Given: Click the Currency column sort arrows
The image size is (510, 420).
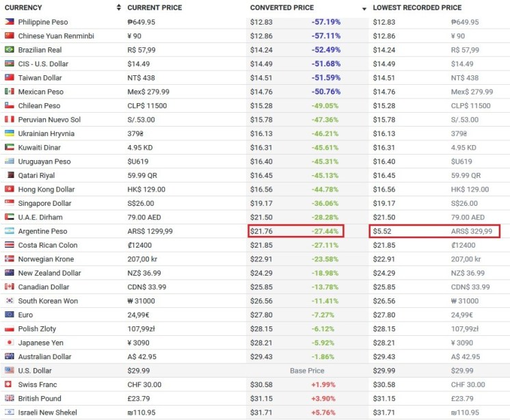Looking at the screenshot, I should click(118, 8).
